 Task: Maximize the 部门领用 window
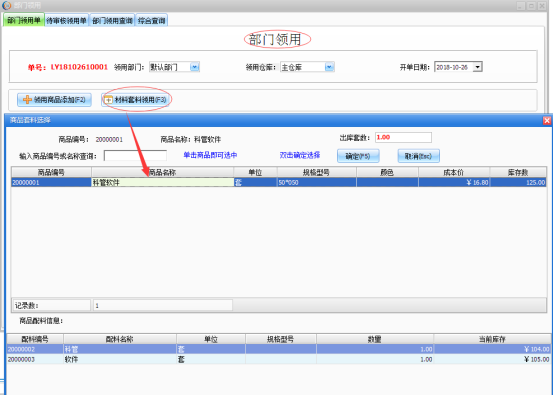531,6
